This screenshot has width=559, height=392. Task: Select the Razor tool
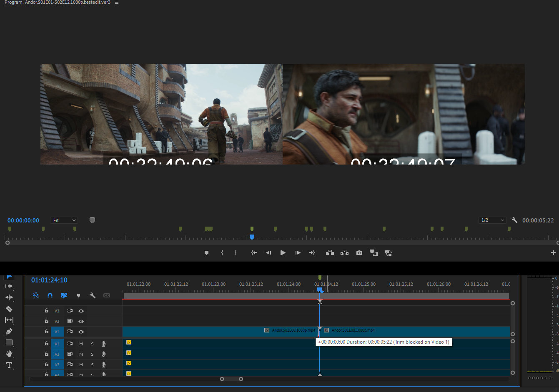(9, 309)
